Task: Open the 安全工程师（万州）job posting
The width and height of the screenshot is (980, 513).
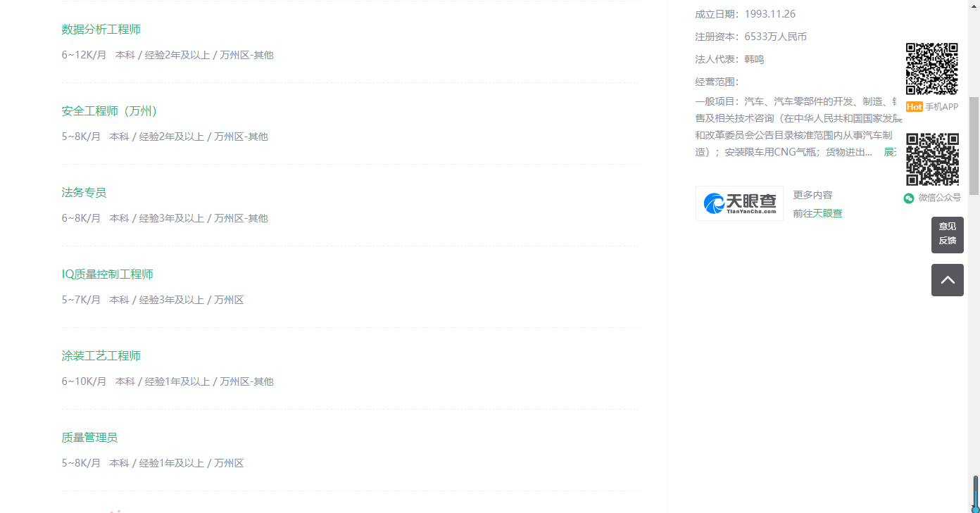Action: coord(110,111)
